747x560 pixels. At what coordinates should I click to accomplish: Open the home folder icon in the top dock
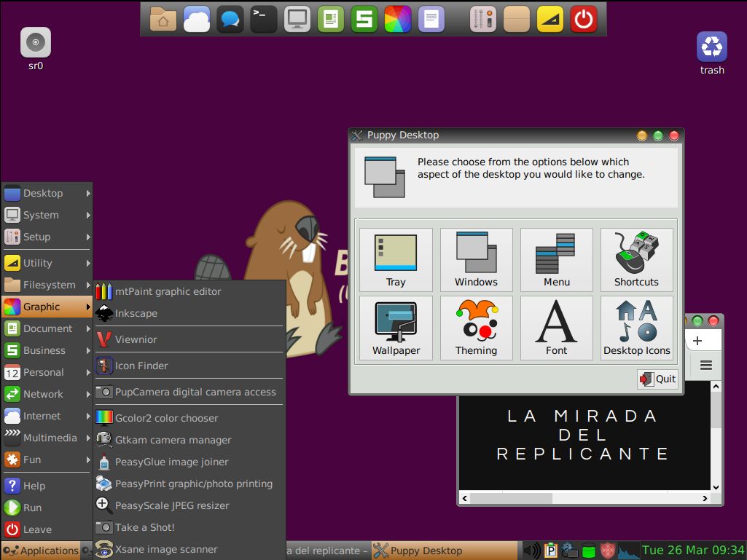(163, 20)
